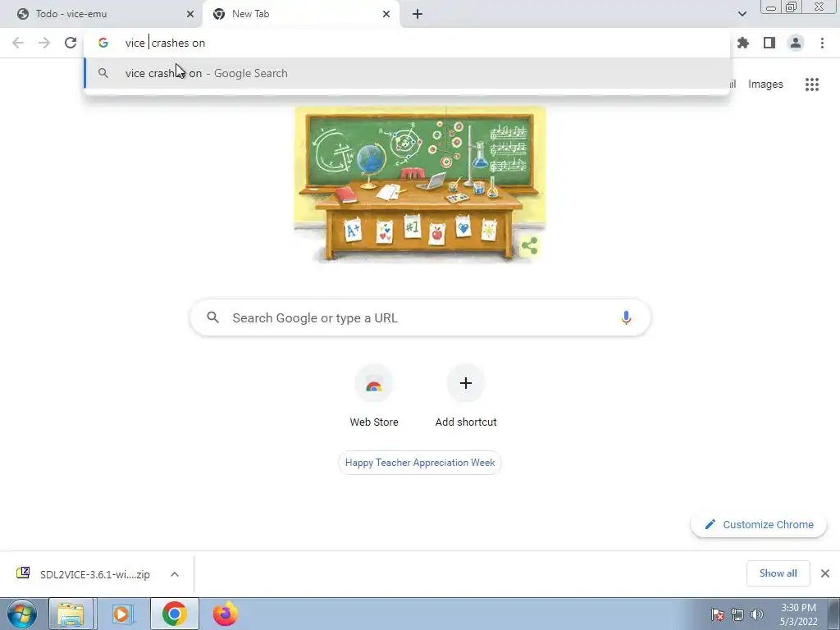Open Happy Teacher Appreciation Week link
Image resolution: width=840 pixels, height=630 pixels.
click(420, 463)
